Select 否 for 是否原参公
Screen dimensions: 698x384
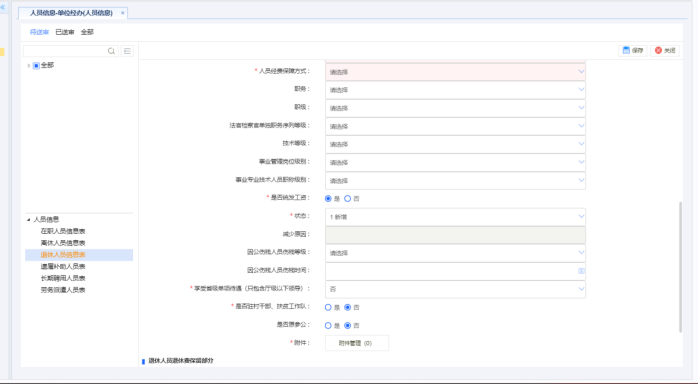(x=348, y=326)
